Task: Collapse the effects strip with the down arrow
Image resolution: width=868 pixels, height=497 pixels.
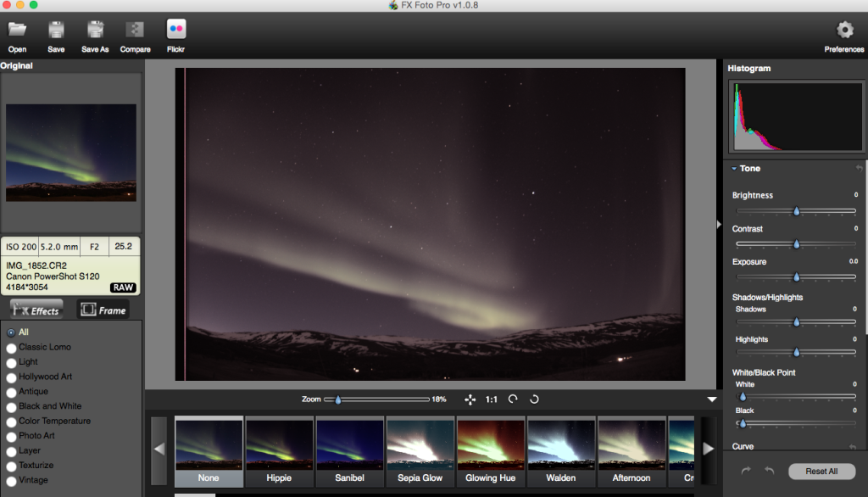Action: click(712, 399)
